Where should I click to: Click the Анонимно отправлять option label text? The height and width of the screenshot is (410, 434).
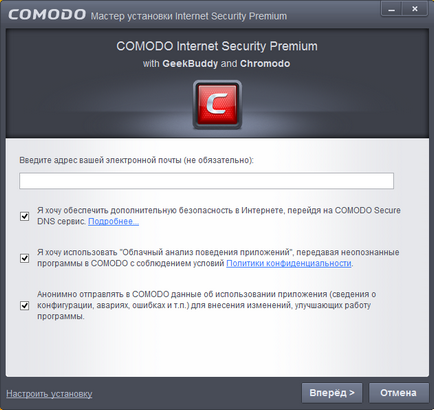point(206,305)
